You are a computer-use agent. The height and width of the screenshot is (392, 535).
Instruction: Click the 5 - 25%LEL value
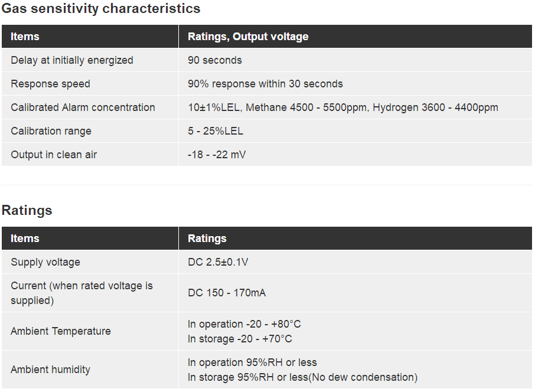click(x=216, y=131)
